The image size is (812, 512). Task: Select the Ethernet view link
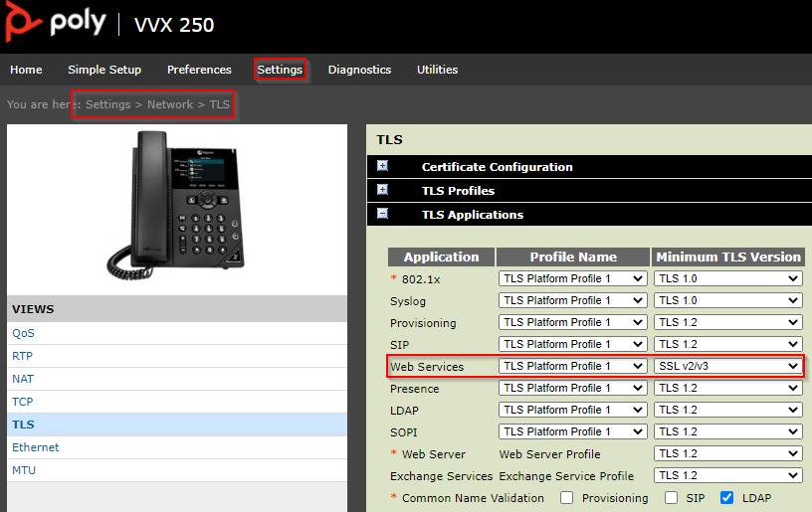coord(35,447)
